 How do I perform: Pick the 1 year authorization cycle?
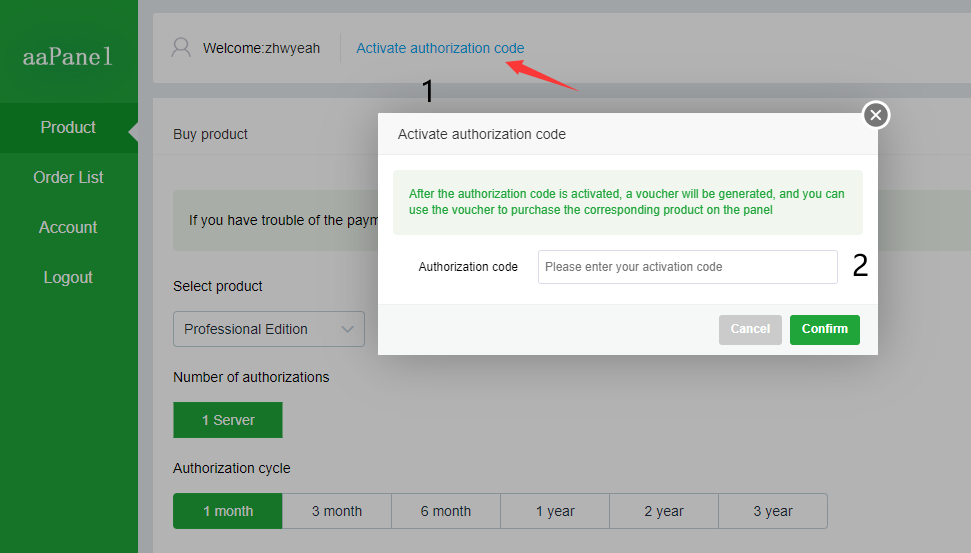coord(554,511)
